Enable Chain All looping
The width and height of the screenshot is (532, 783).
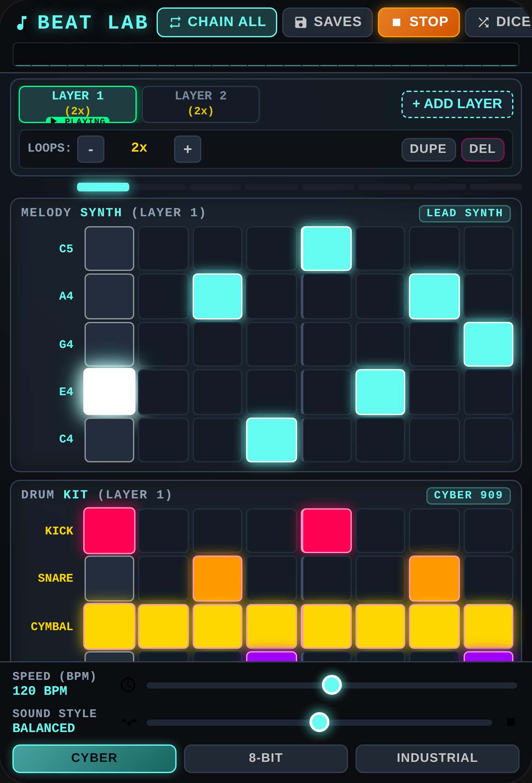click(x=217, y=22)
